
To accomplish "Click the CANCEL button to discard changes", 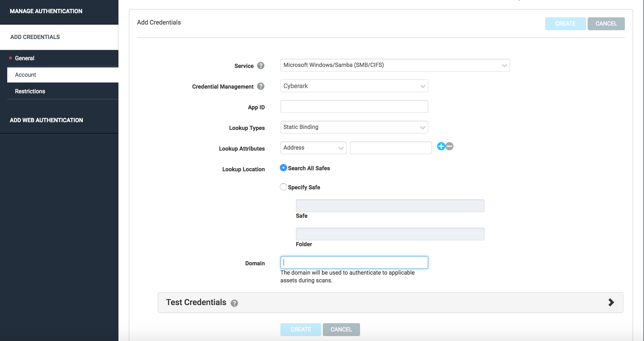I will 606,24.
